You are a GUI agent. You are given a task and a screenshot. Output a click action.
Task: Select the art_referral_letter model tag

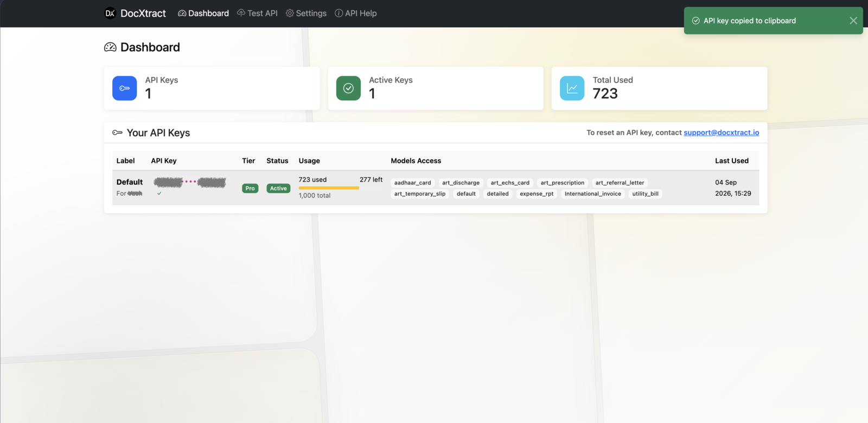click(620, 183)
